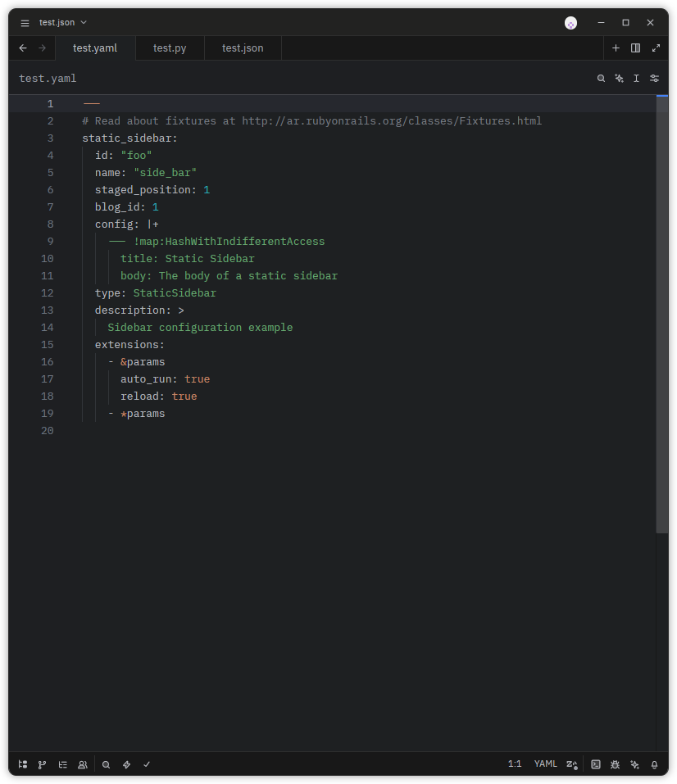Image resolution: width=677 pixels, height=784 pixels.
Task: Click the rubyonrails.org URL in the comment
Action: (x=392, y=121)
